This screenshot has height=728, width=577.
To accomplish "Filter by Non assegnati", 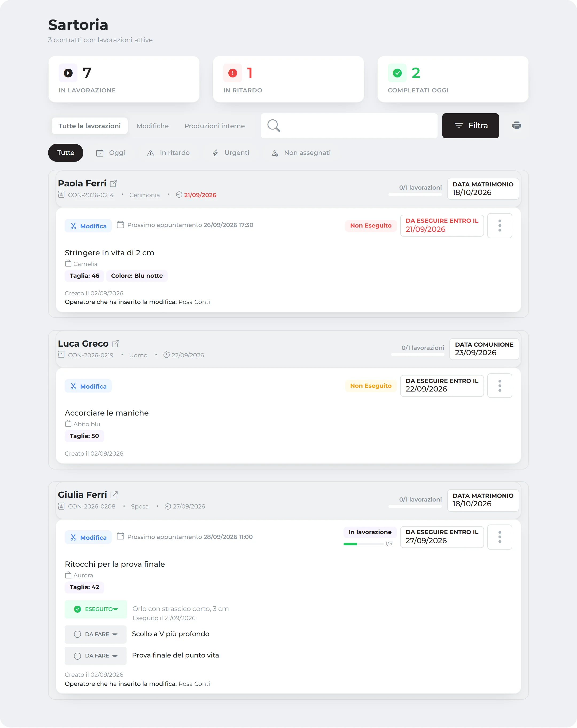I will 301,152.
